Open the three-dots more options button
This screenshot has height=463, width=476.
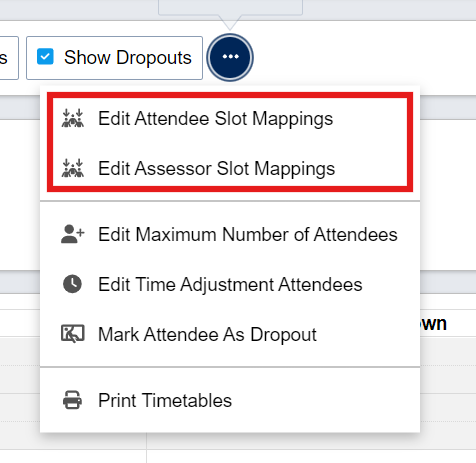[x=230, y=57]
